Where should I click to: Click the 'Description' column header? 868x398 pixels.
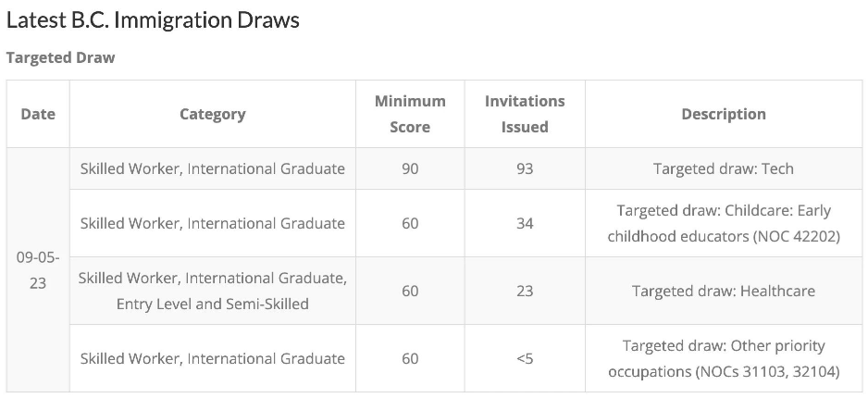click(724, 114)
